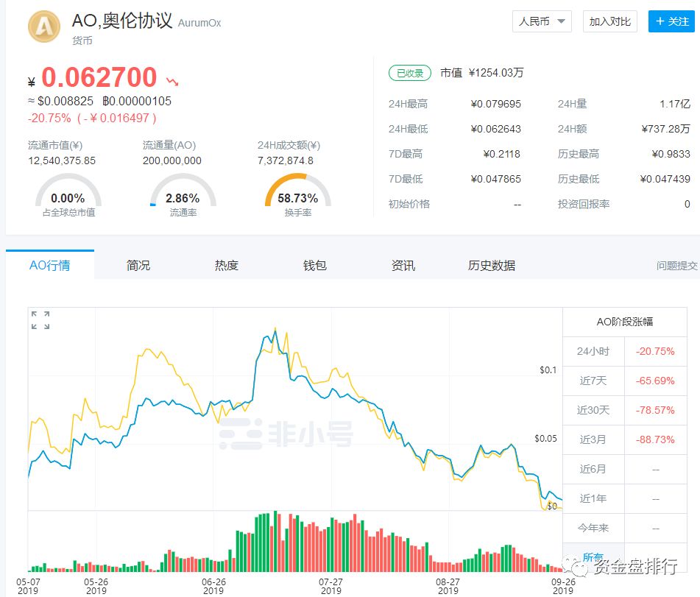This screenshot has height=597, width=700.
Task: Click the 近30天 -78.57% value
Action: pos(655,410)
